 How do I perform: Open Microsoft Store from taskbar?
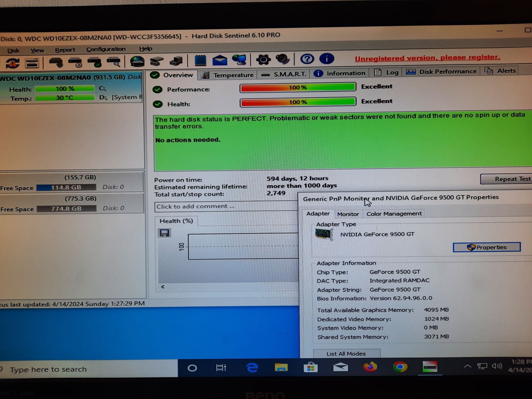click(x=311, y=367)
